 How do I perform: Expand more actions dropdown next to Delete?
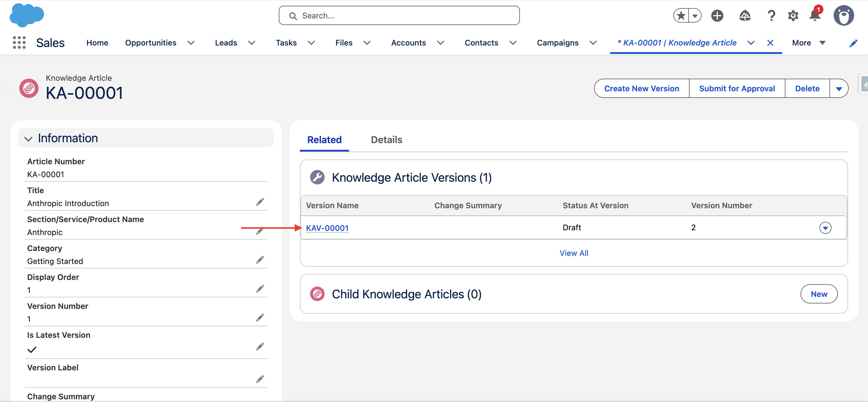point(839,89)
